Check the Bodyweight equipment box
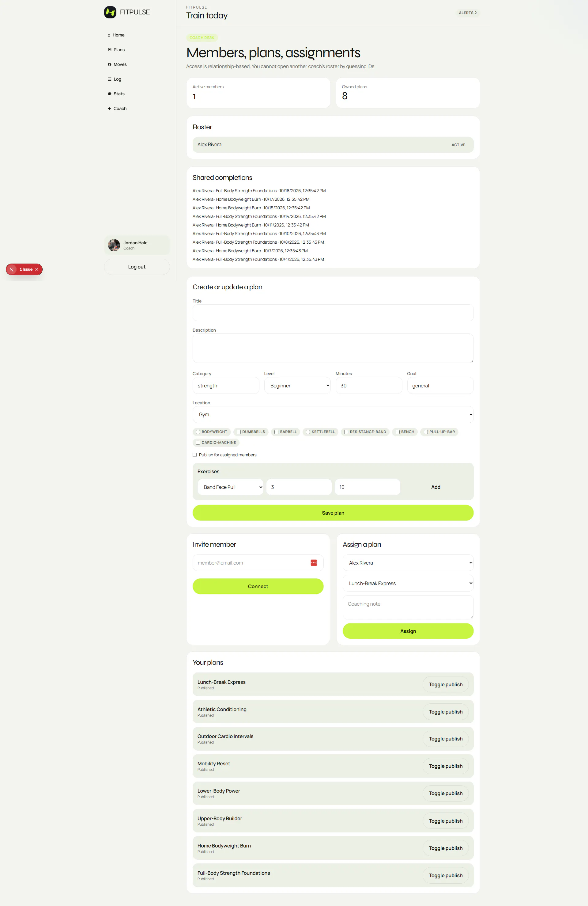 click(x=198, y=432)
